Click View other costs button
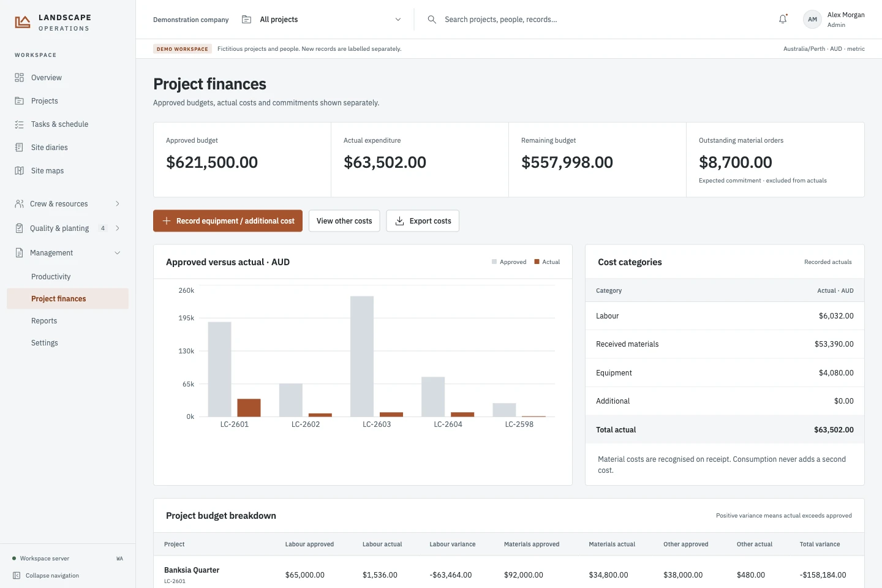 pos(344,221)
